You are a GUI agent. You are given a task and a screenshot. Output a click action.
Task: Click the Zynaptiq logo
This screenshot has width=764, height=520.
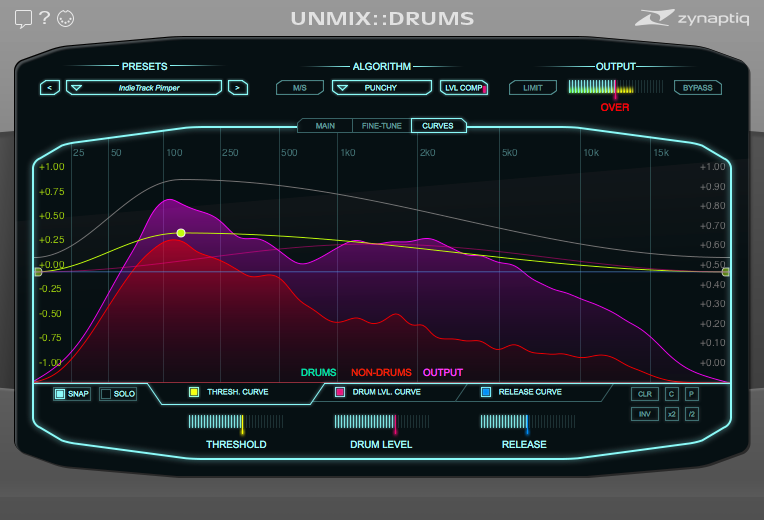tap(691, 18)
